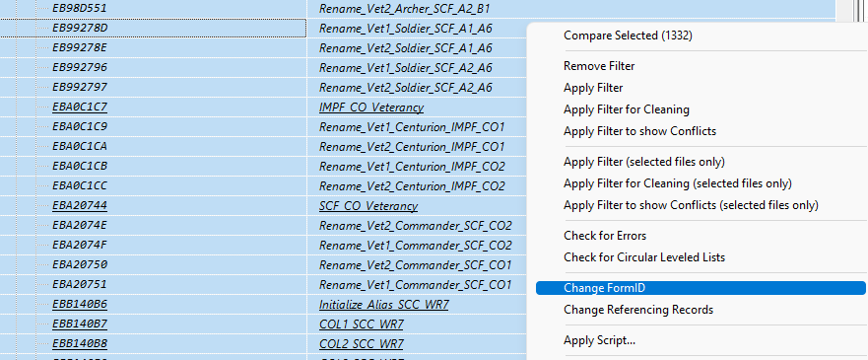
Task: Select tree row EB99278E
Action: pyautogui.click(x=80, y=47)
